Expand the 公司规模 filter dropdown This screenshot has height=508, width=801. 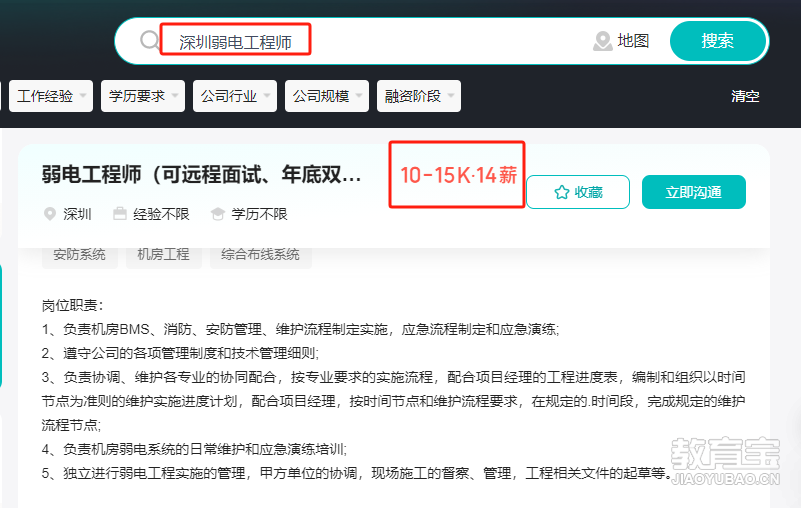click(x=327, y=96)
